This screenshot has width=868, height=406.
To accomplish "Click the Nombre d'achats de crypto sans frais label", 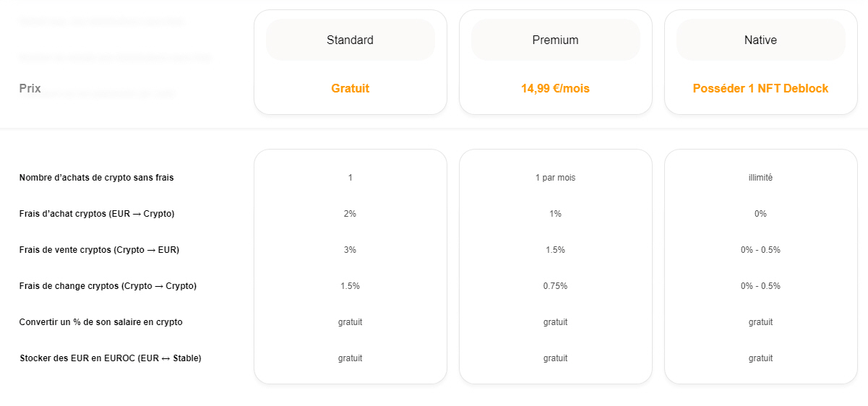I will click(x=96, y=178).
